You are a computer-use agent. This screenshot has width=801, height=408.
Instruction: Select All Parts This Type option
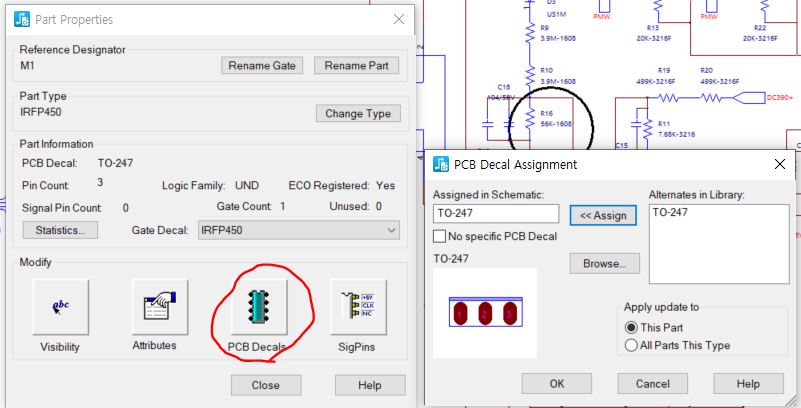pos(630,345)
